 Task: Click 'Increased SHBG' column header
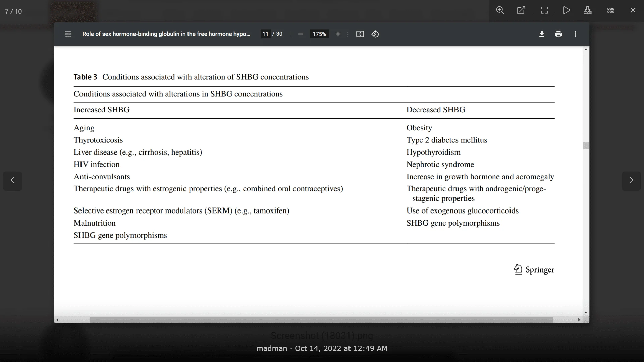(102, 110)
